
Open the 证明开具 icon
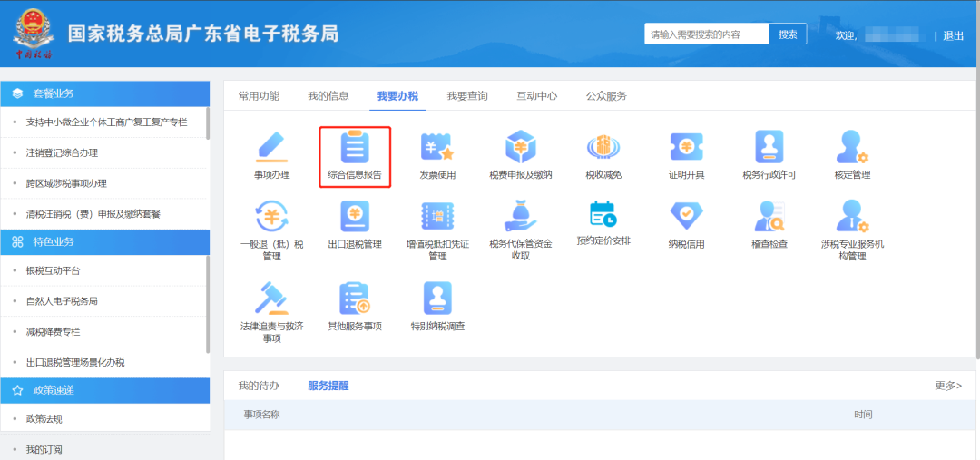[686, 148]
